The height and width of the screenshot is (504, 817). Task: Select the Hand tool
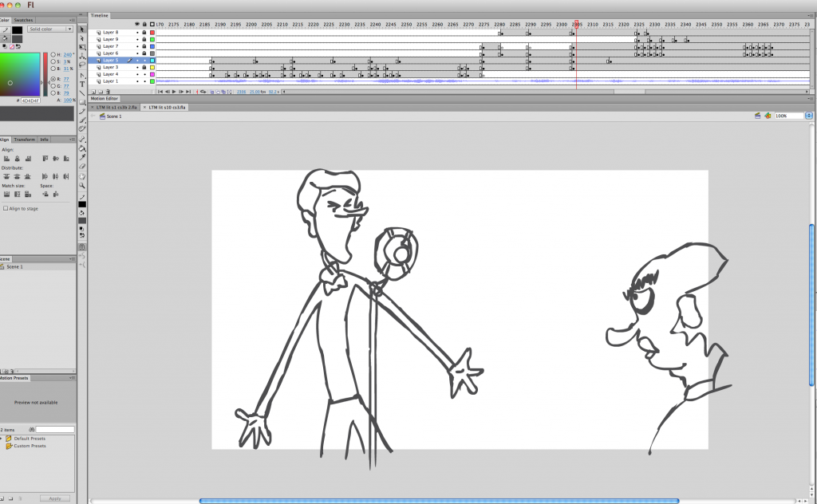pos(83,176)
